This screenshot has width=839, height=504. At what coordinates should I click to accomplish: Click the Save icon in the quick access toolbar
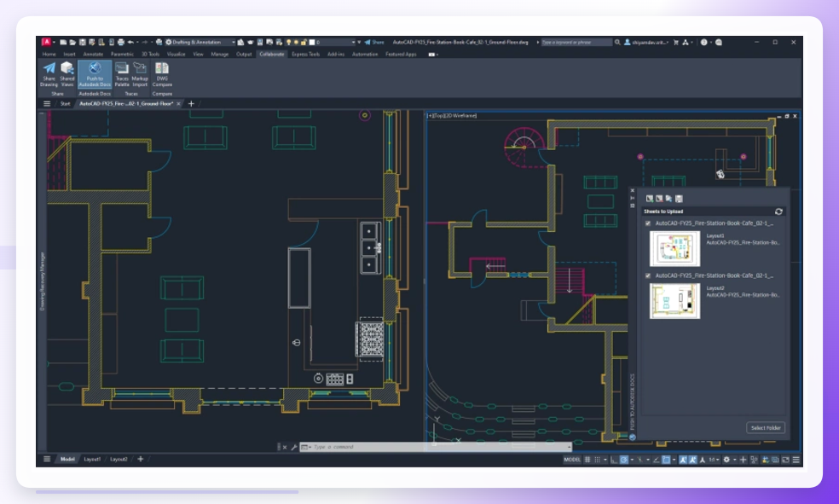pos(82,43)
